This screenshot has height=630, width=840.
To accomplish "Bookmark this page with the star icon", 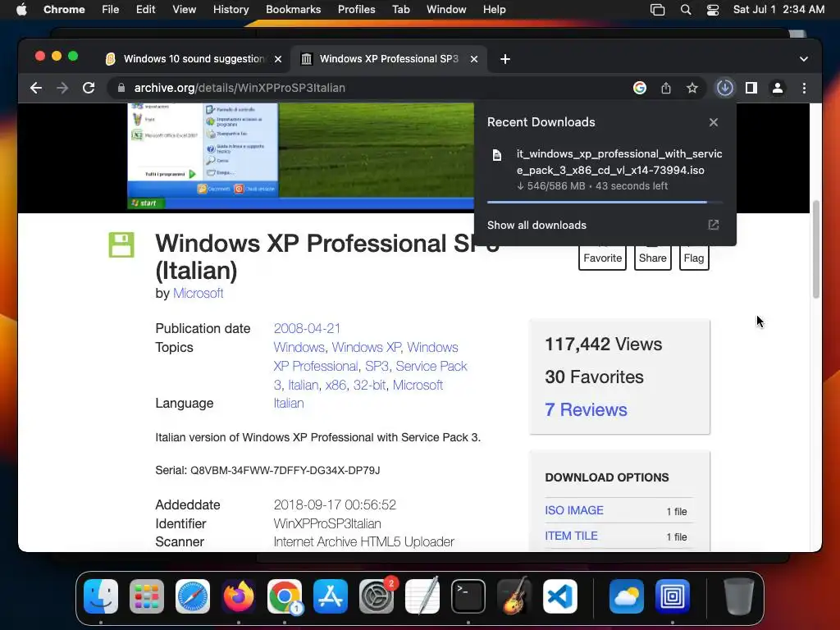I will (x=692, y=88).
